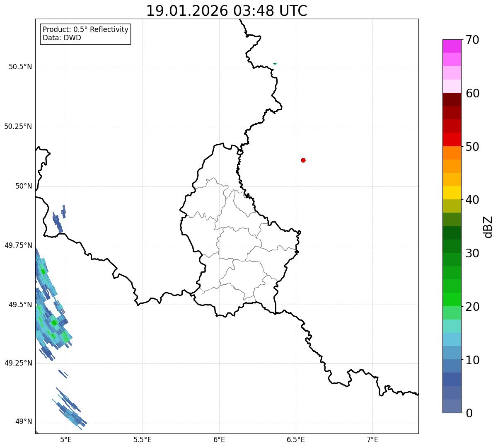This screenshot has height=448, width=498.
Task: Click the small teal radar echo near 50.5°N
Action: pyautogui.click(x=275, y=63)
